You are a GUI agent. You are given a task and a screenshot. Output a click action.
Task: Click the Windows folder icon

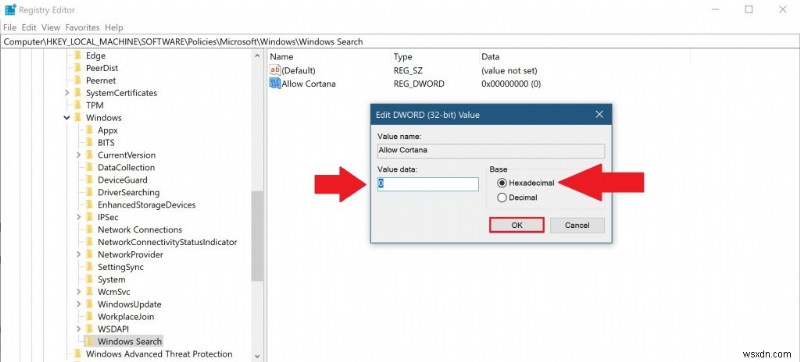click(78, 118)
